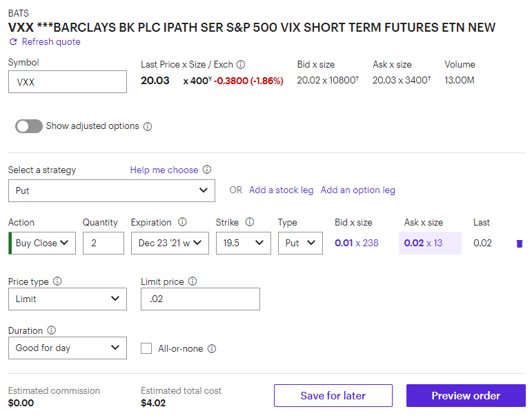The image size is (532, 418).
Task: Click the Refresh quote circular arrow icon
Action: click(13, 42)
